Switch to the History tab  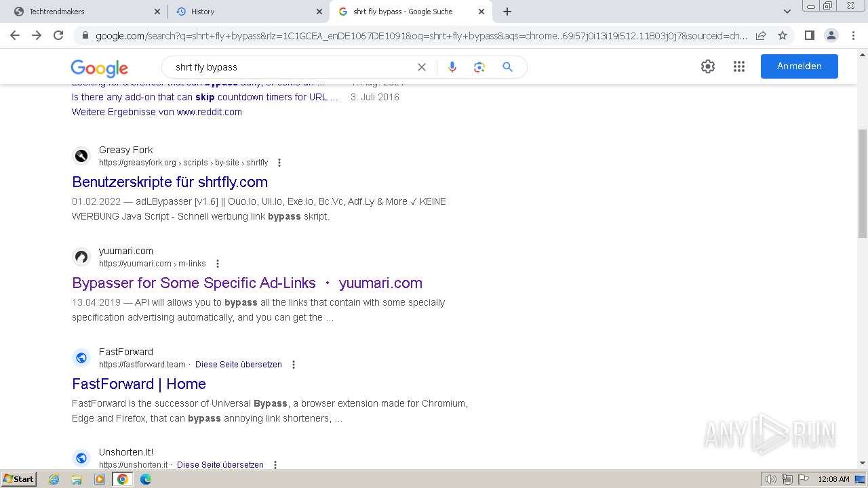tap(248, 12)
